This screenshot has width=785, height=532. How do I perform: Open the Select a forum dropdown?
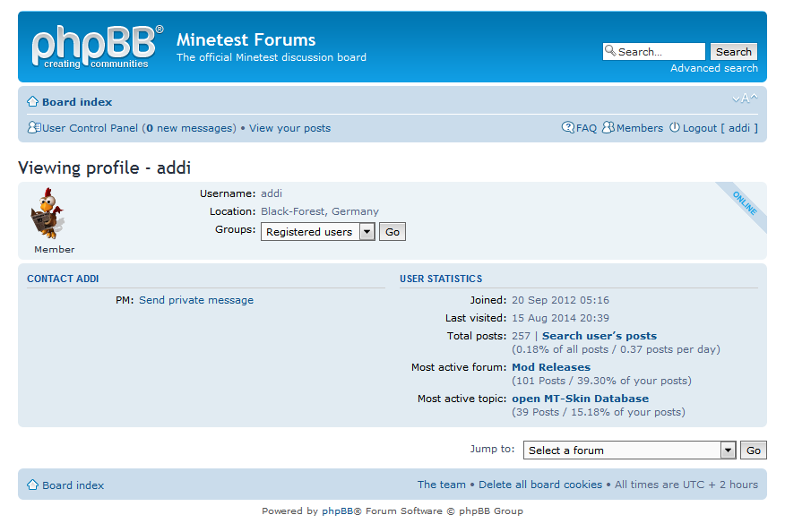[729, 450]
